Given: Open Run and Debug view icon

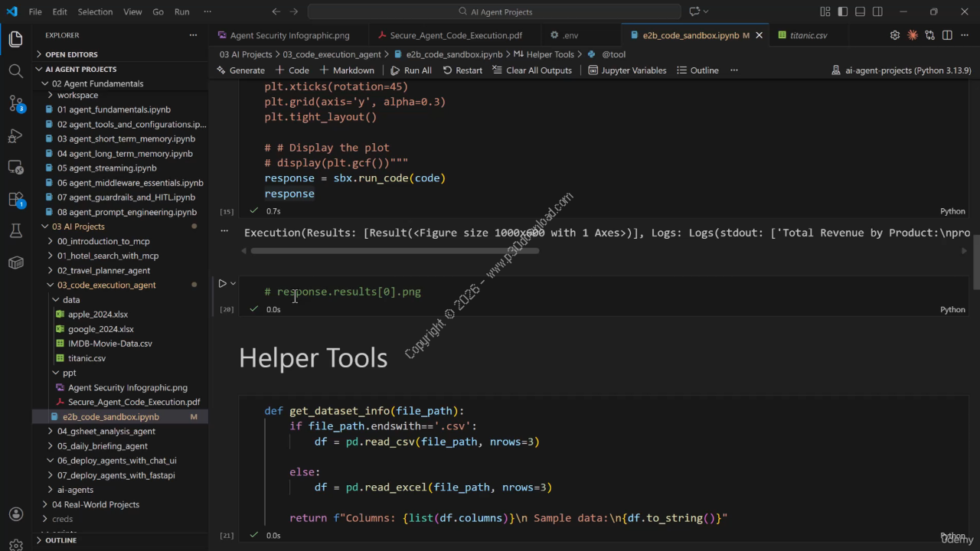Looking at the screenshot, I should 15,136.
